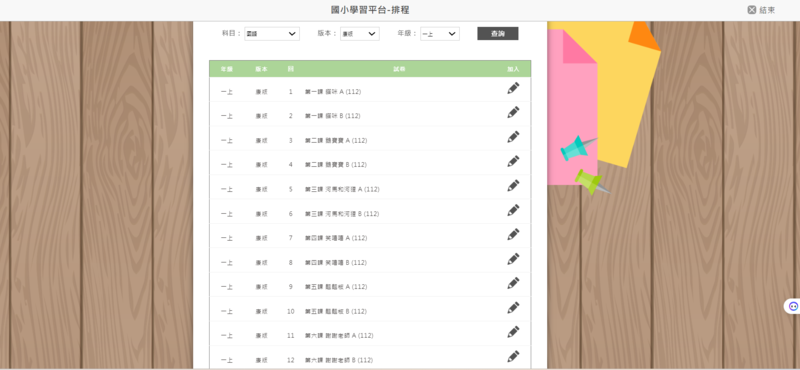
Task: Click the 國小學習平台-排程 page title
Action: coord(370,10)
